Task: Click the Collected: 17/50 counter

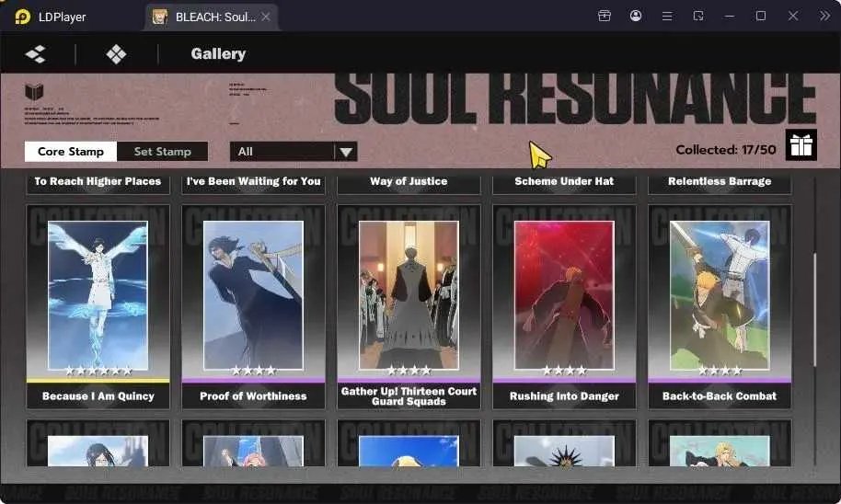Action: click(726, 150)
